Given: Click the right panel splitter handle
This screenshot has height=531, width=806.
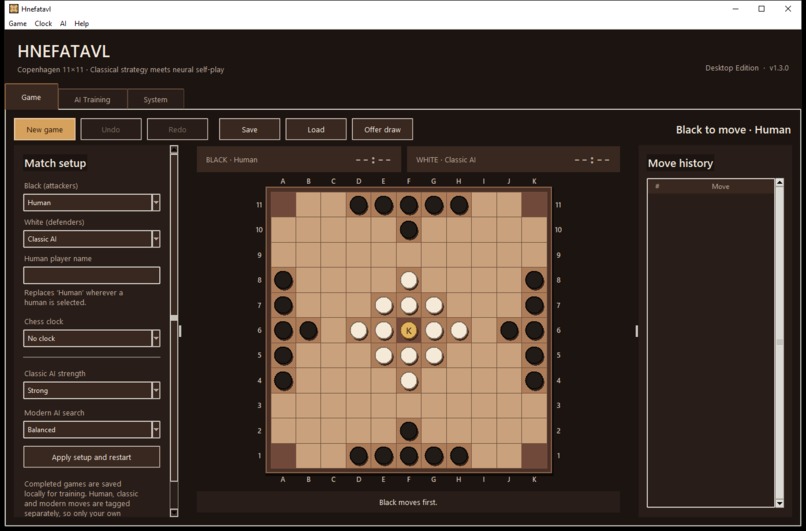Looking at the screenshot, I should (x=636, y=331).
